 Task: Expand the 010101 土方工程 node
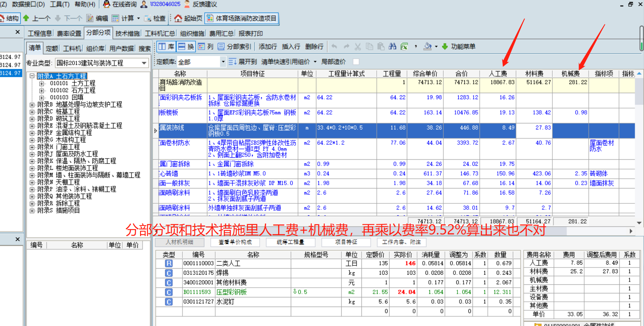point(42,84)
